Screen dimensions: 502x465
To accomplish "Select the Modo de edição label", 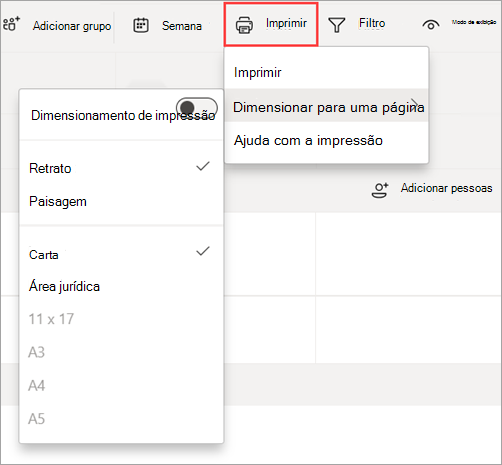I will click(474, 22).
